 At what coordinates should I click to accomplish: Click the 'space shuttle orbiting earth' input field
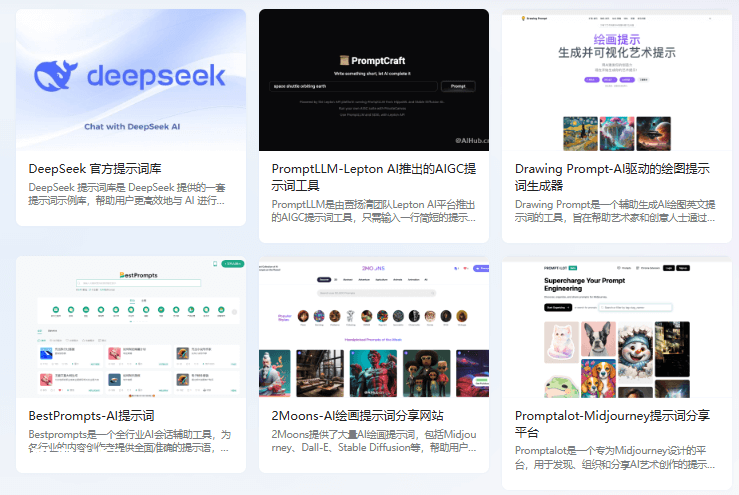click(353, 87)
